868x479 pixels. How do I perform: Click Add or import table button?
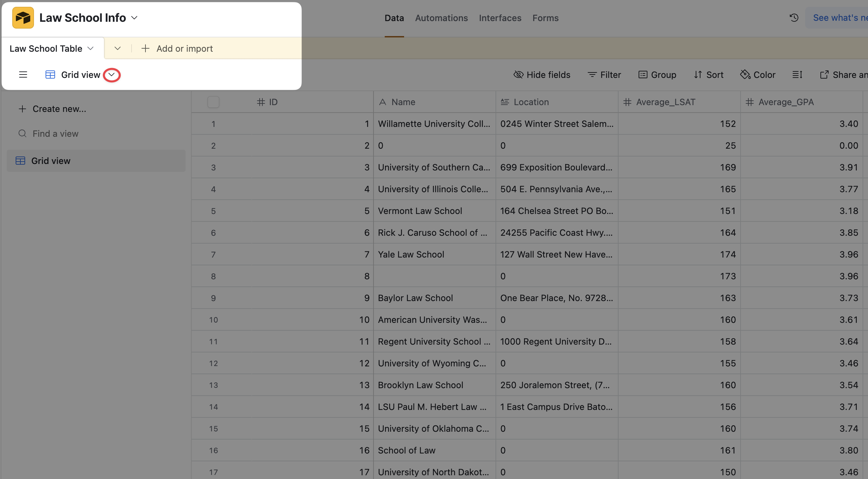coord(177,48)
